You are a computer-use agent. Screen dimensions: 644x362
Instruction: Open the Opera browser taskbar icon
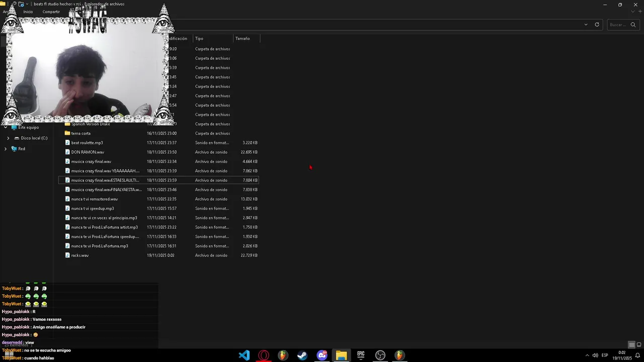click(x=264, y=355)
